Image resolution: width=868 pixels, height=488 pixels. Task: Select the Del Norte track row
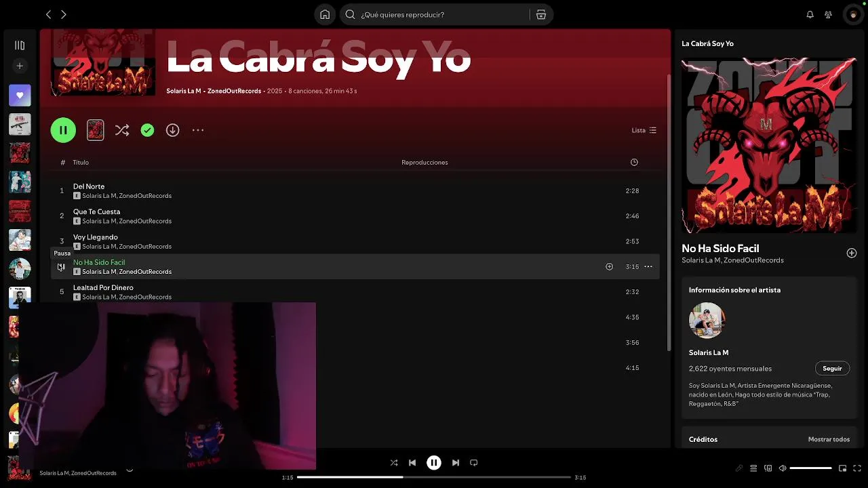pos(355,190)
